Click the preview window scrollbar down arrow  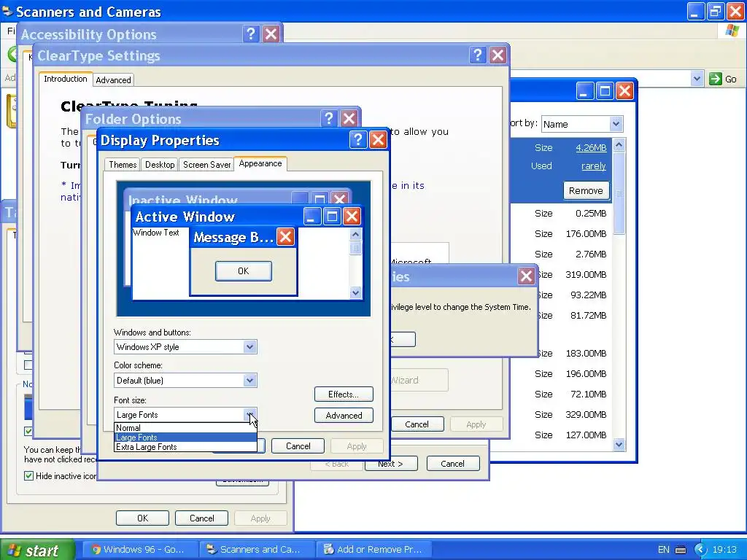click(x=355, y=292)
